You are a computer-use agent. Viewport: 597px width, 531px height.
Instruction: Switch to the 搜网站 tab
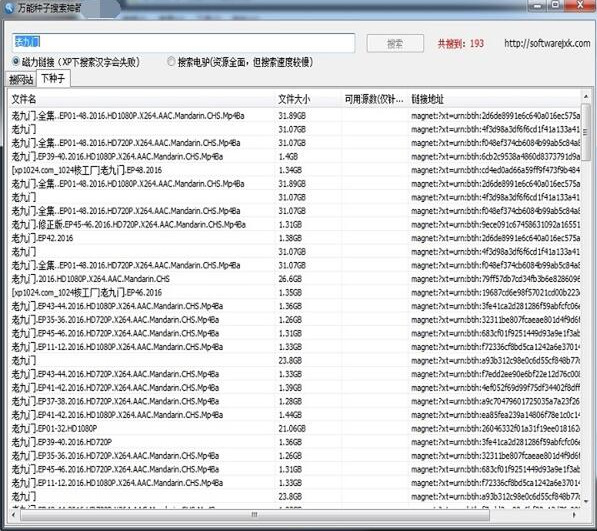21,80
